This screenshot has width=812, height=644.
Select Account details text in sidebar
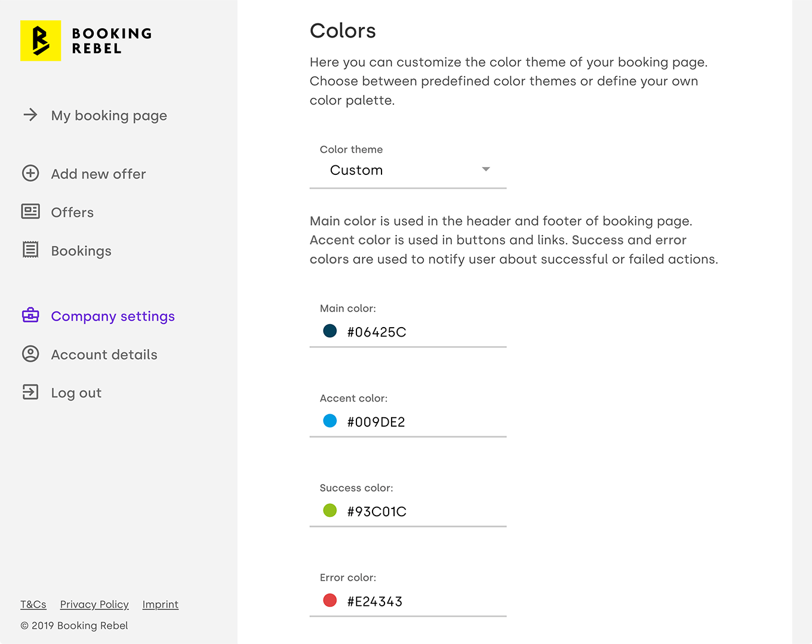pyautogui.click(x=104, y=355)
